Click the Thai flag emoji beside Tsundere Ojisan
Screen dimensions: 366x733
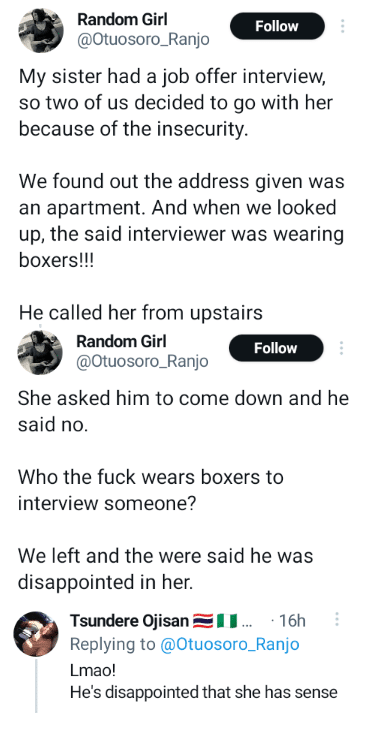[x=204, y=621]
